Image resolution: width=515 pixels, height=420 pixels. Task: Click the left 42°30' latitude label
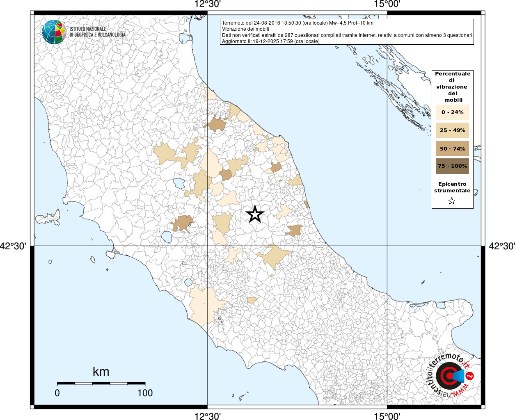(13, 246)
